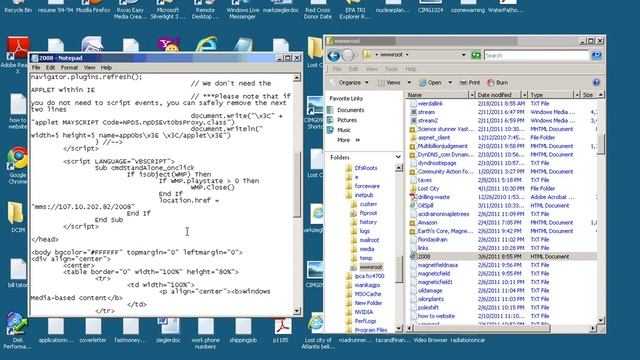This screenshot has width=640, height=360.
Task: Open Notepad File menu
Action: (x=36, y=68)
